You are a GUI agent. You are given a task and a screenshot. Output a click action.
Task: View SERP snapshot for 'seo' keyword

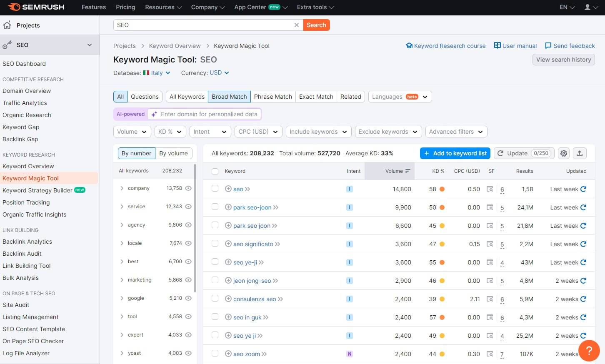pos(490,189)
